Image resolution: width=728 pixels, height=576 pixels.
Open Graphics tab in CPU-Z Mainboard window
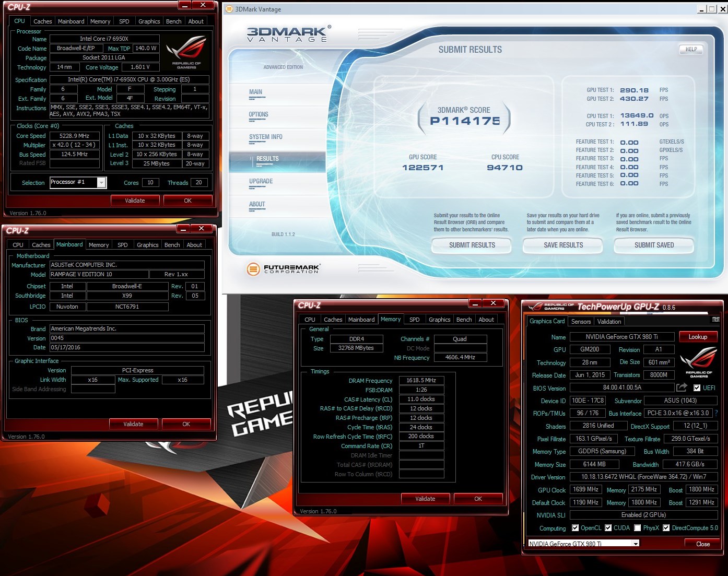[x=148, y=245]
